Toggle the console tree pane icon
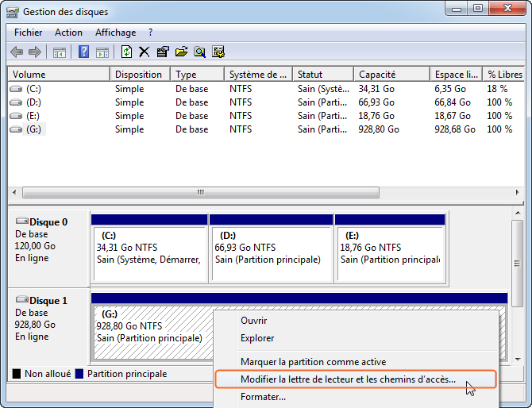 60,52
